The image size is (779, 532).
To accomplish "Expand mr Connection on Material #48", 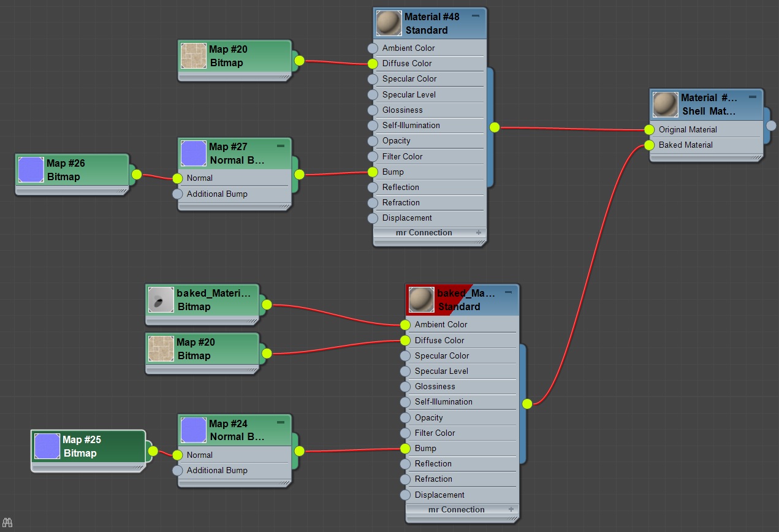I will (478, 233).
